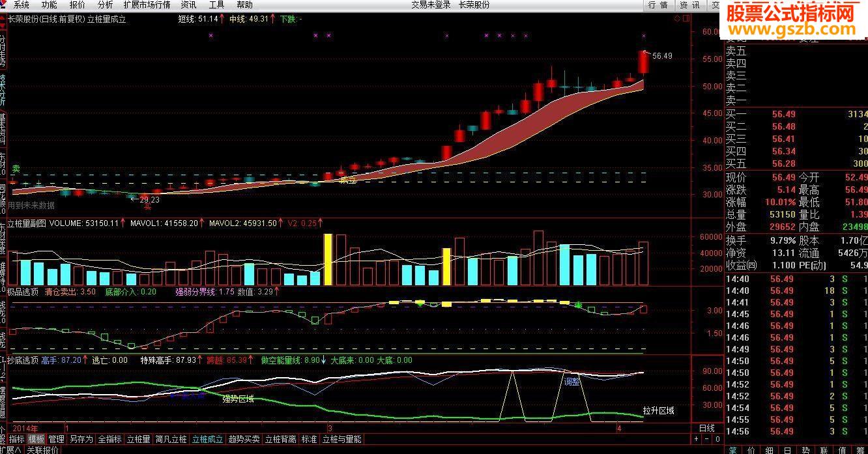Select the 立桩与量能 template tab
868x454 pixels.
point(341,440)
